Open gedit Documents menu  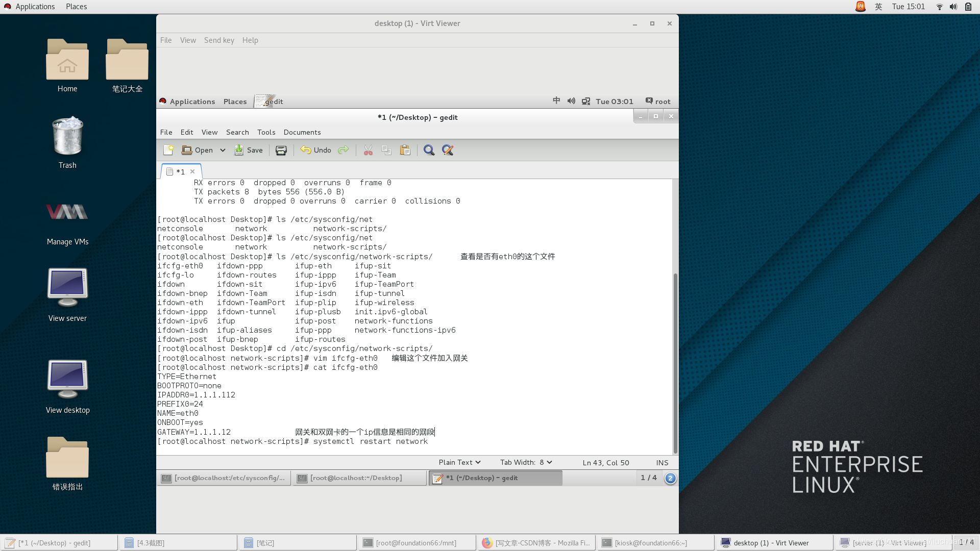pyautogui.click(x=302, y=132)
